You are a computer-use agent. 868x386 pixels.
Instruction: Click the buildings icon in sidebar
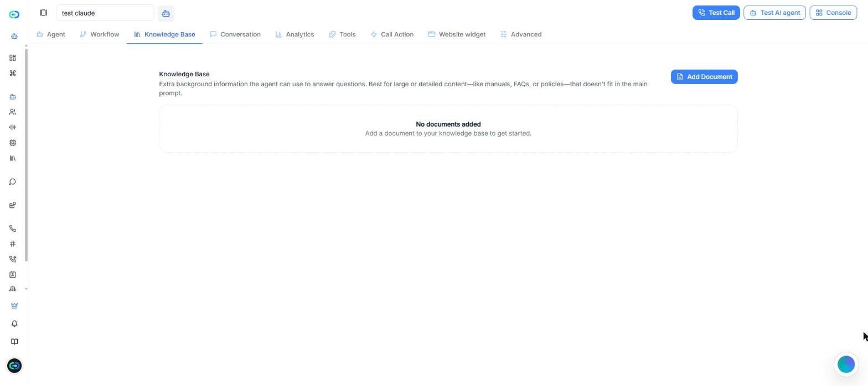click(13, 289)
